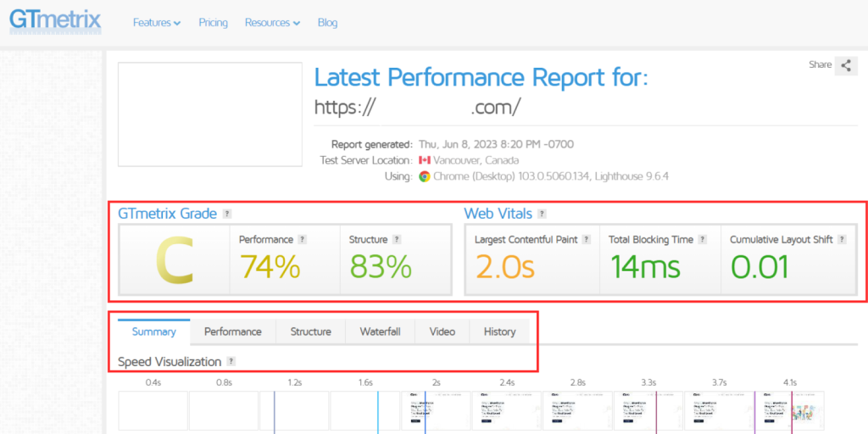This screenshot has width=868, height=434.
Task: Switch to the Performance tab
Action: pyautogui.click(x=232, y=331)
